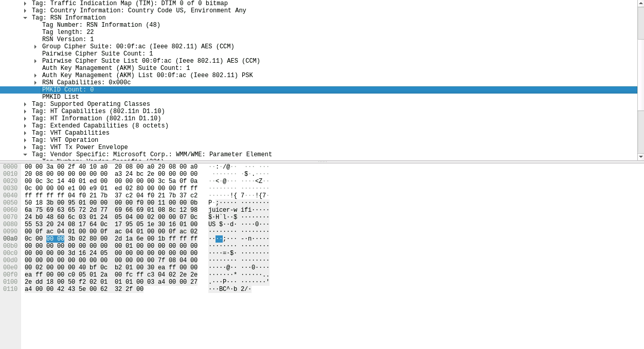644x349 pixels.
Task: Collapse Vendor Specific Microsoft WMM tag
Action: [25, 154]
